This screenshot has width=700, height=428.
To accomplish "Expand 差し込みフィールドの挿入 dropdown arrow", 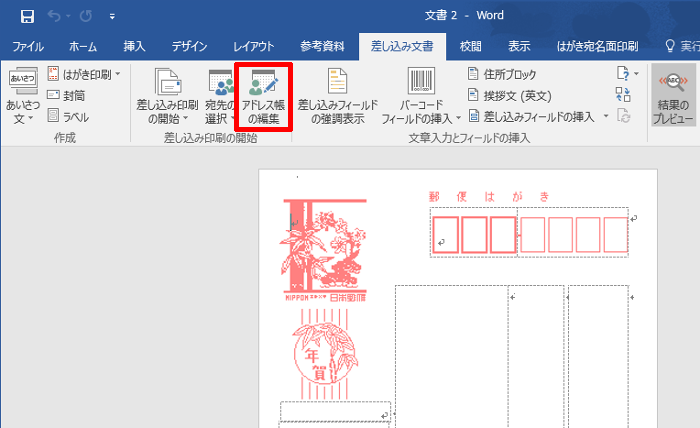I will [x=606, y=117].
